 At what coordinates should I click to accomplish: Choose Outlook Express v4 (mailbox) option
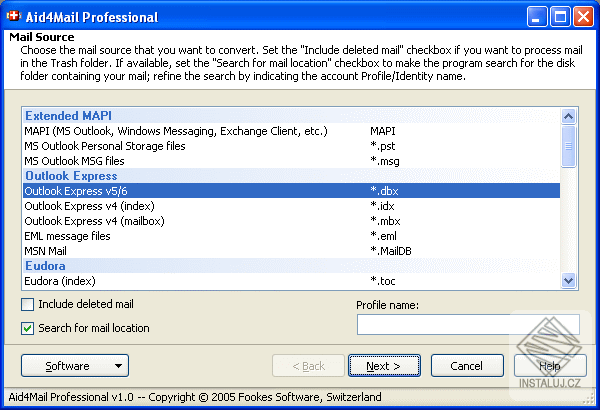coord(94,221)
